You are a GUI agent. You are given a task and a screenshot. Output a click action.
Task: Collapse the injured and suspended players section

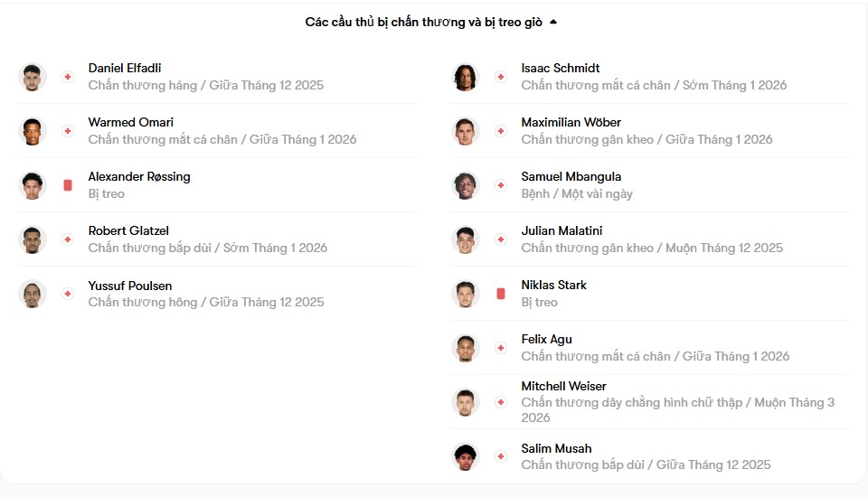553,22
